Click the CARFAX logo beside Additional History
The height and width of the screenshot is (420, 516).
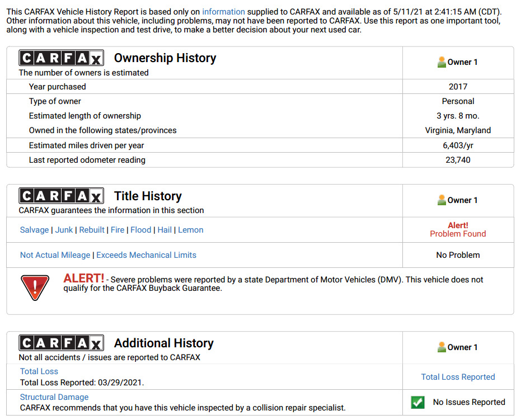click(x=61, y=343)
